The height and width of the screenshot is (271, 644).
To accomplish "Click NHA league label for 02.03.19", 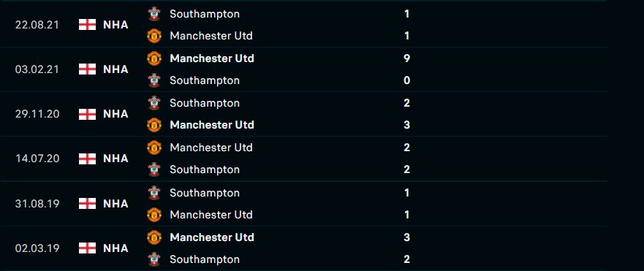I will [x=115, y=248].
